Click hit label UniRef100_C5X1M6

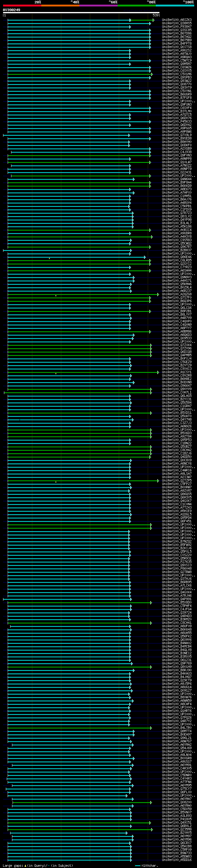pyautogui.click(x=177, y=74)
